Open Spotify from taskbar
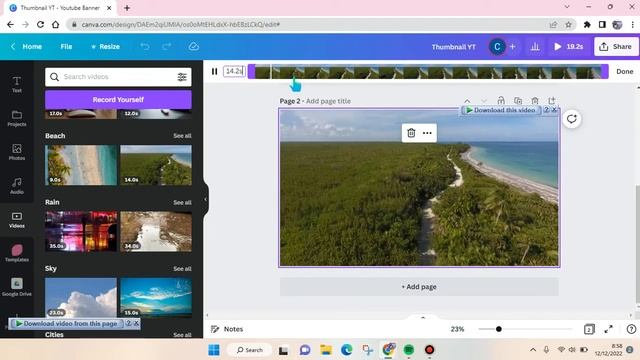This screenshot has height=360, width=640. click(x=409, y=350)
